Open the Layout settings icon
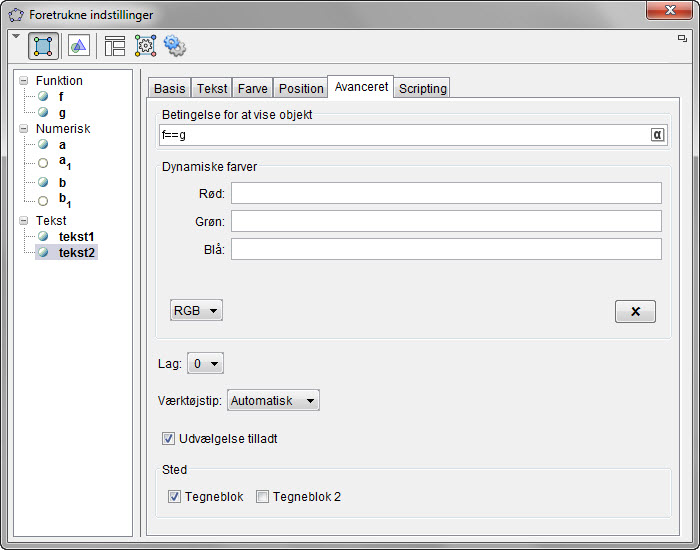 pyautogui.click(x=115, y=46)
